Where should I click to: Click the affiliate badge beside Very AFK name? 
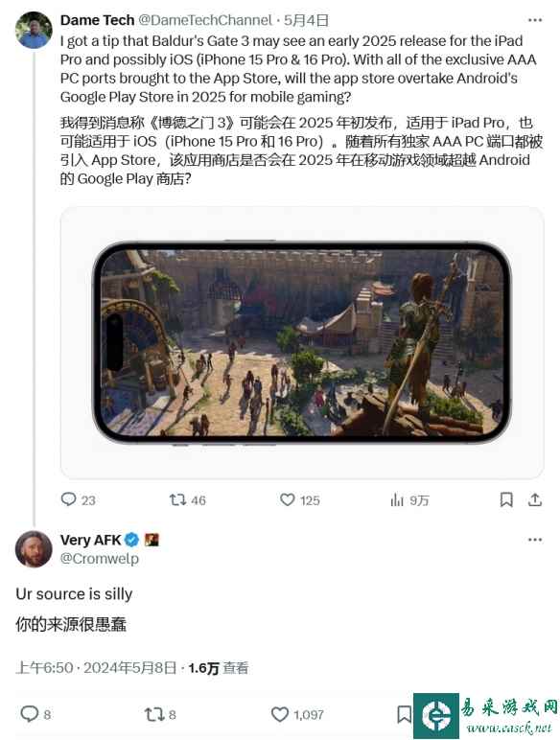pyautogui.click(x=152, y=540)
